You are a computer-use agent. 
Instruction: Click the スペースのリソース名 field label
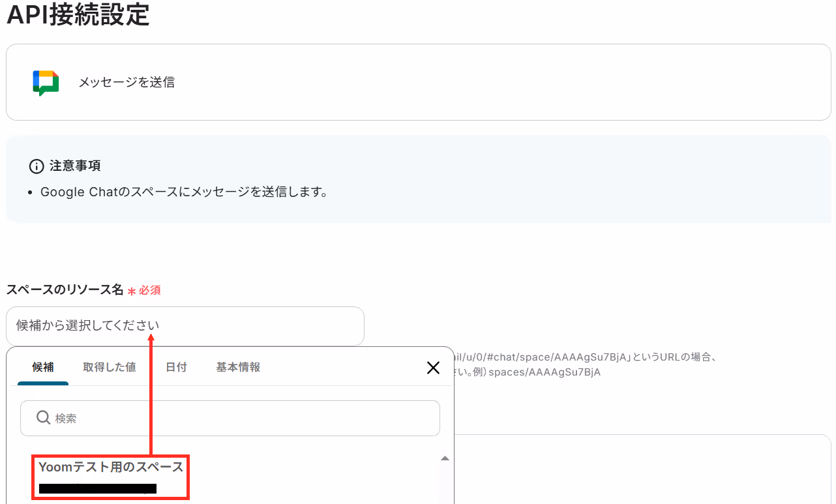[65, 290]
